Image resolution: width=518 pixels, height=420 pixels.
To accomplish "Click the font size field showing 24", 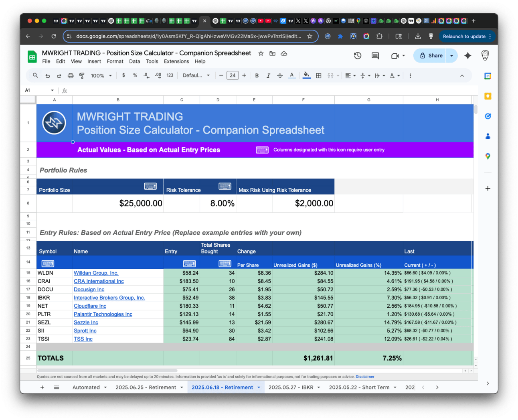I will (233, 75).
